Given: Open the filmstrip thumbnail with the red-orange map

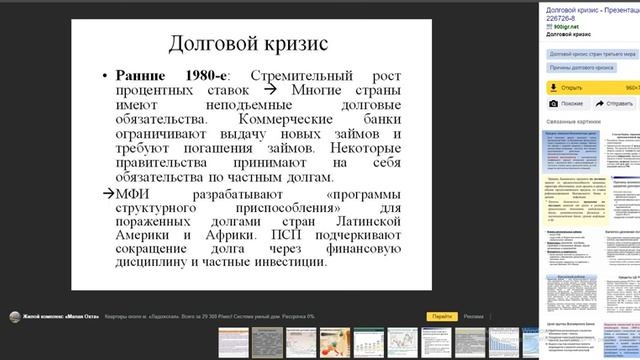Looking at the screenshot, I should tap(335, 343).
